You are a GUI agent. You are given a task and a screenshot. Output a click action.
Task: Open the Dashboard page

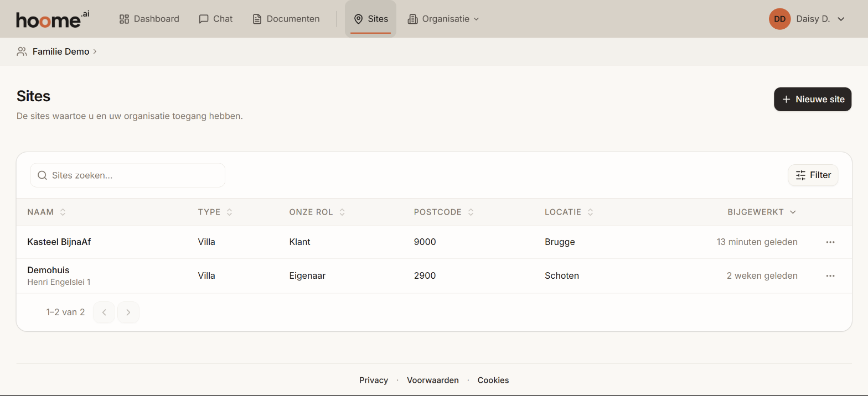(x=149, y=19)
